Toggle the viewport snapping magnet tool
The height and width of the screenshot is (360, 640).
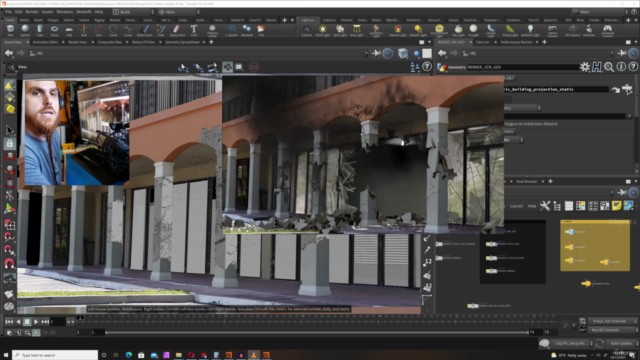10,263
